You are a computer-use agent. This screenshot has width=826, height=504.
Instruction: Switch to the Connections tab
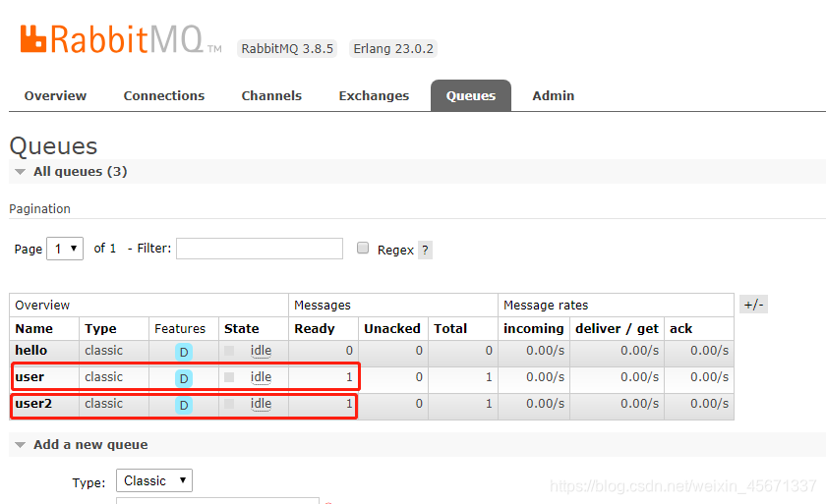point(164,95)
